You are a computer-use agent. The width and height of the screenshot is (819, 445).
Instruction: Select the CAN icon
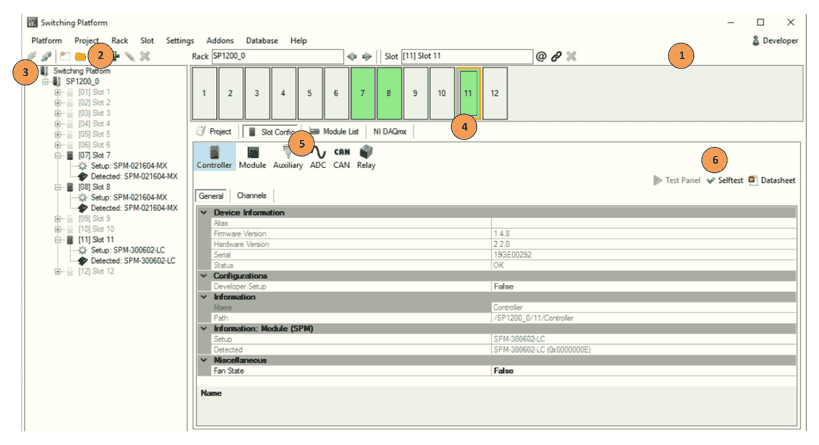[342, 157]
